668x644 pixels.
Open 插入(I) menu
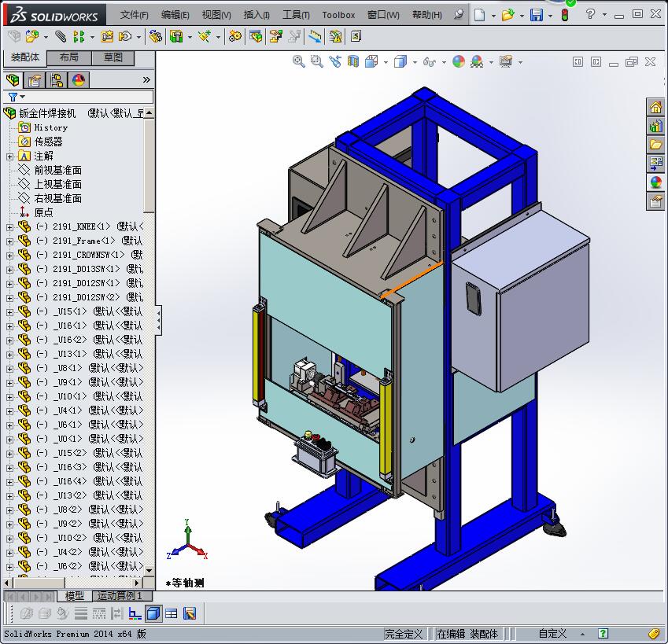click(x=256, y=15)
